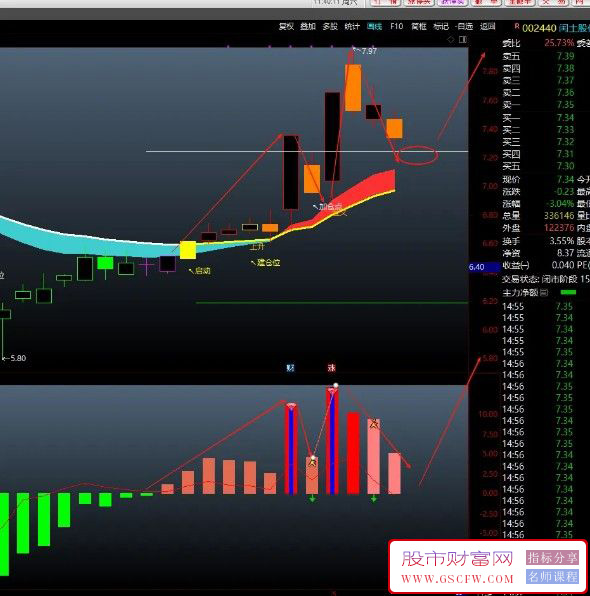Click the diamond icon above the chart
Viewport: 590px width, 596px height.
(x=450, y=39)
